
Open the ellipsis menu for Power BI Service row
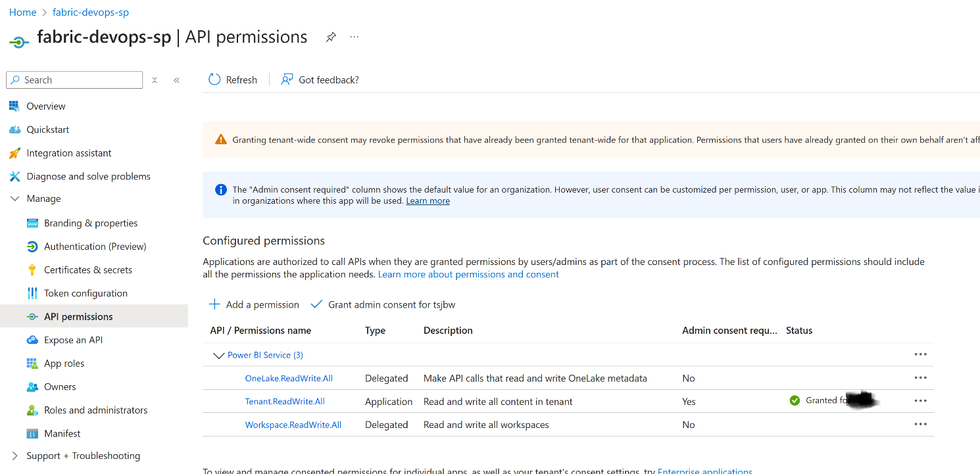click(x=920, y=354)
